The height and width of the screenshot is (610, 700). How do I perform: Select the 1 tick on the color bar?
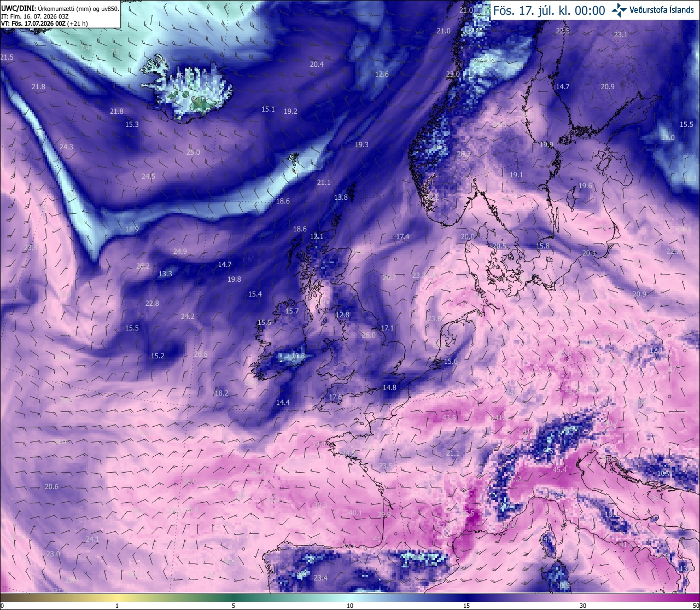click(117, 606)
